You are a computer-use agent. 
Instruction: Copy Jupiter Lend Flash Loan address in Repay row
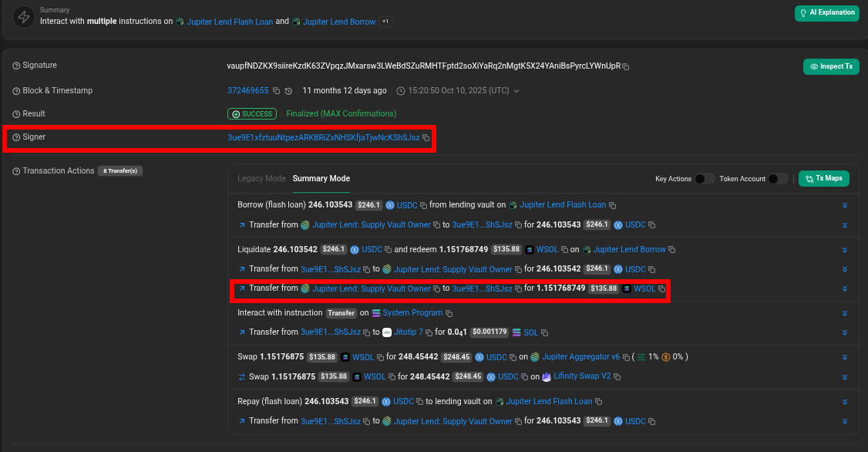(x=598, y=402)
